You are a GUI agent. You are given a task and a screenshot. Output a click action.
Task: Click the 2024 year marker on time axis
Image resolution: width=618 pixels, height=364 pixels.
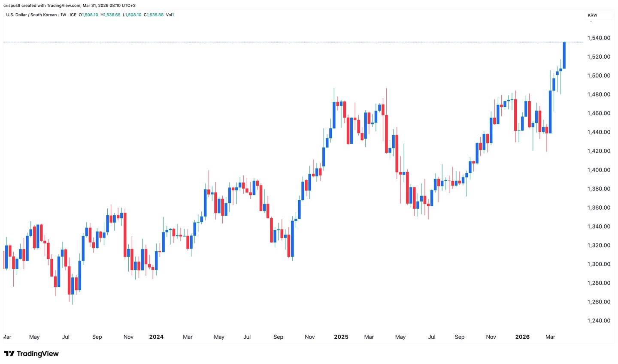[x=156, y=337]
